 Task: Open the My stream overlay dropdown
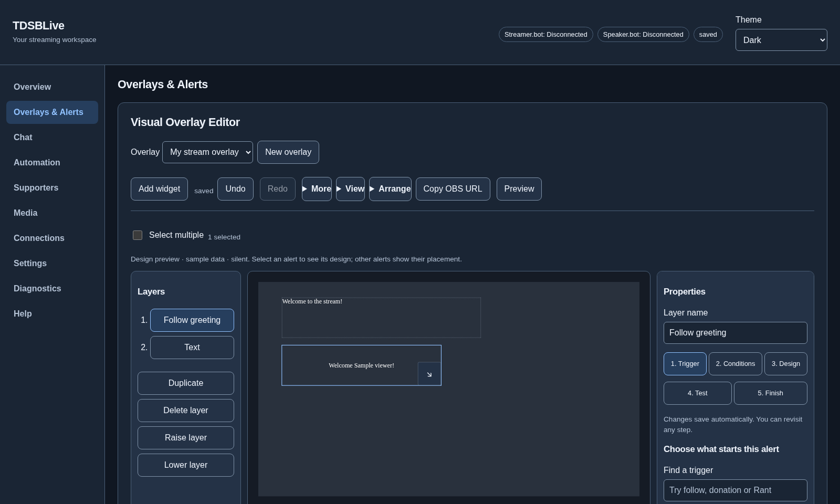[x=207, y=152]
